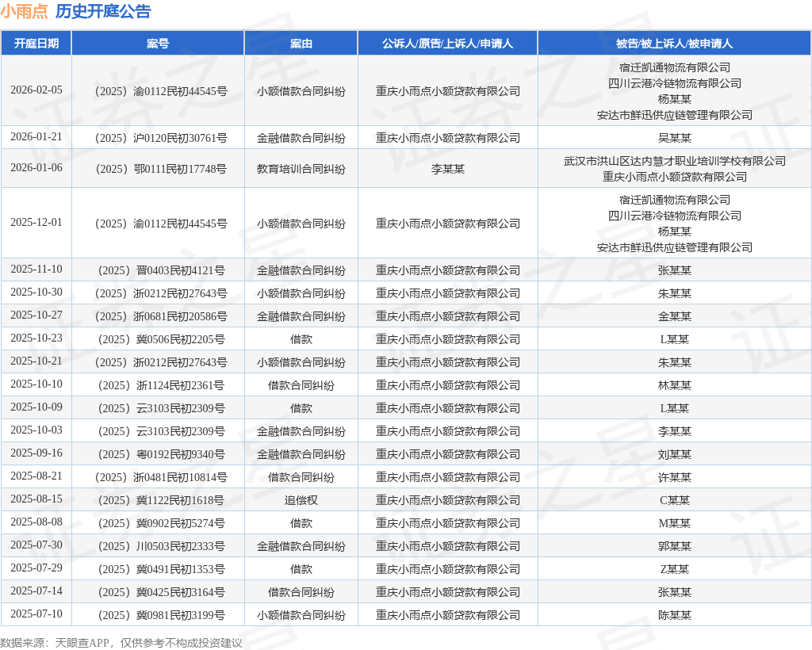Click defendant 郭某某

(x=674, y=546)
